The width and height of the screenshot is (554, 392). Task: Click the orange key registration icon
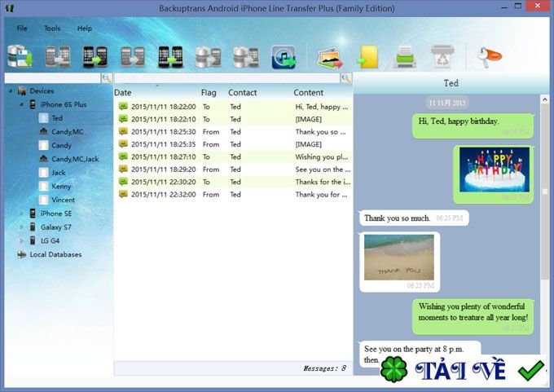489,56
